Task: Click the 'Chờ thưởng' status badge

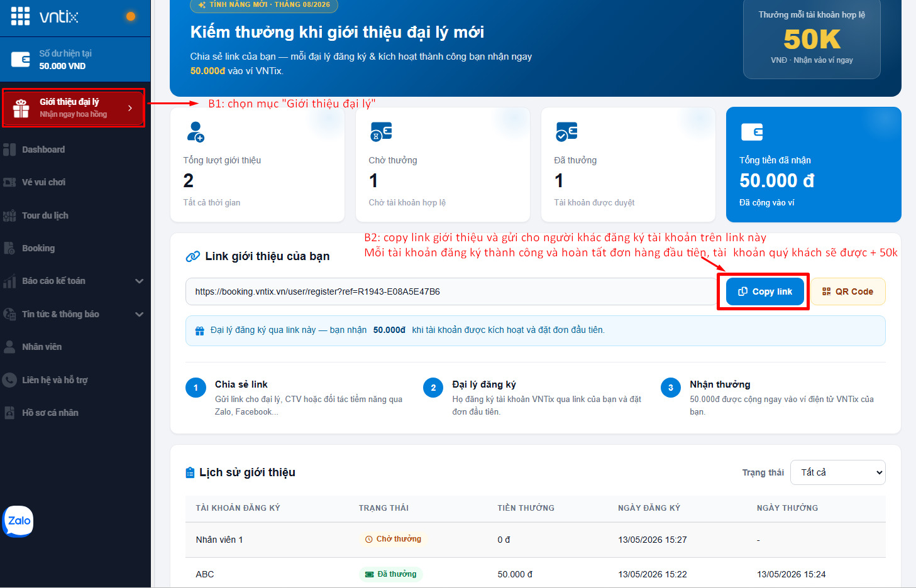Action: (x=394, y=539)
